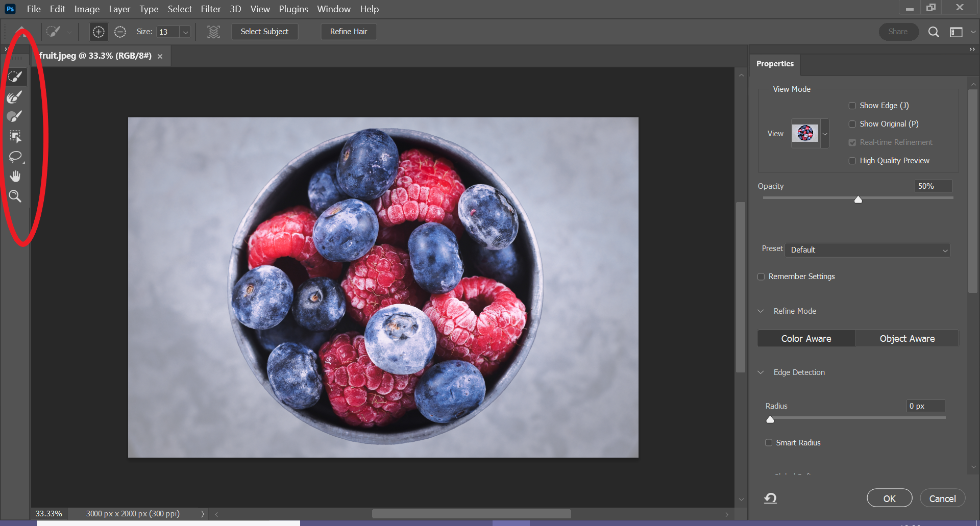
Task: Open the search magnifier icon
Action: tap(934, 32)
